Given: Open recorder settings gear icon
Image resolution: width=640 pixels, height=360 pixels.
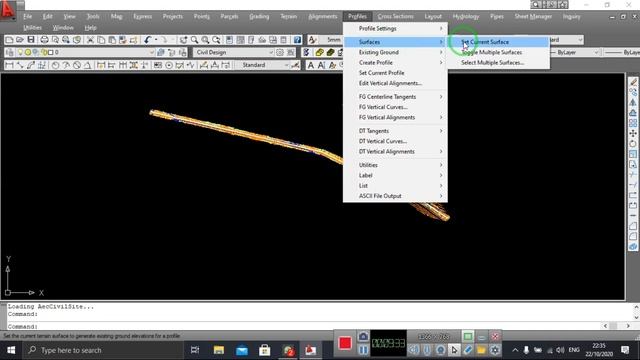Looking at the screenshot, I should [495, 350].
